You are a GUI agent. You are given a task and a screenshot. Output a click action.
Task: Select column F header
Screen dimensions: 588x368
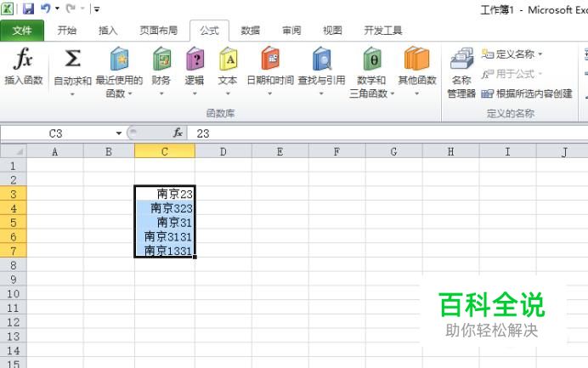click(336, 152)
